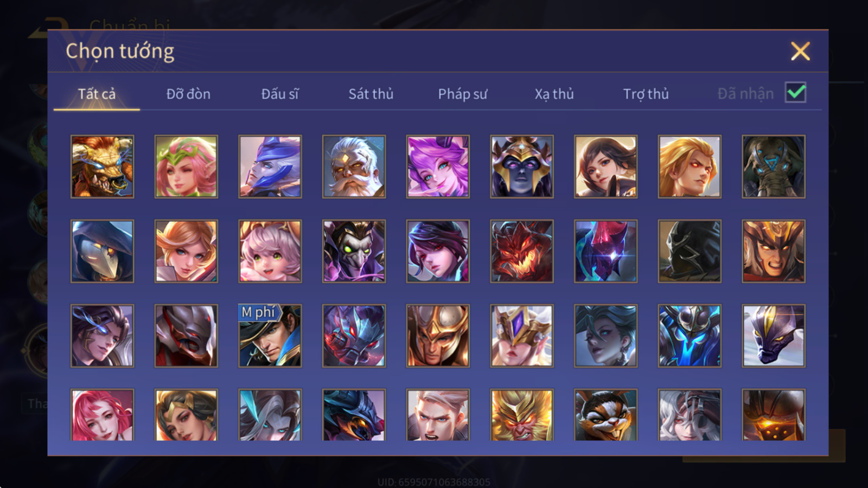
Task: Pick the blue armored mech hero portrait
Action: (x=690, y=336)
